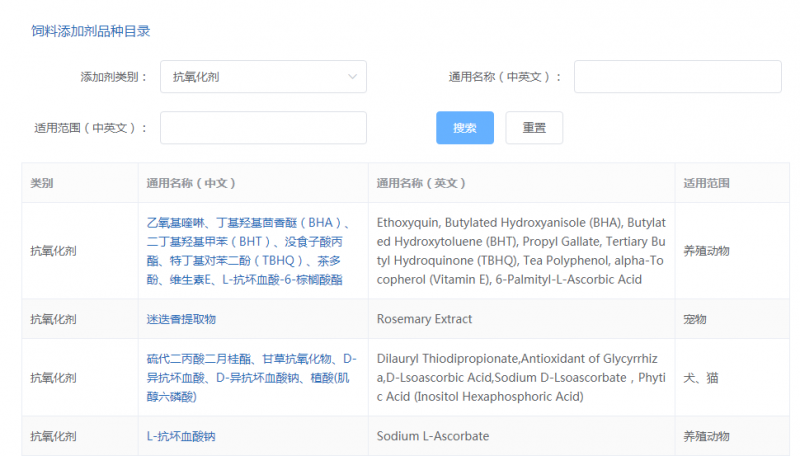Focus the 适用范围（中英文） input field
The height and width of the screenshot is (456, 800).
263,128
